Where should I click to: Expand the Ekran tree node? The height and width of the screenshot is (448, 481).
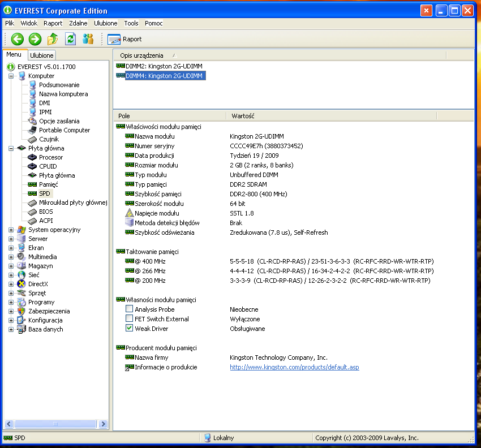point(11,248)
